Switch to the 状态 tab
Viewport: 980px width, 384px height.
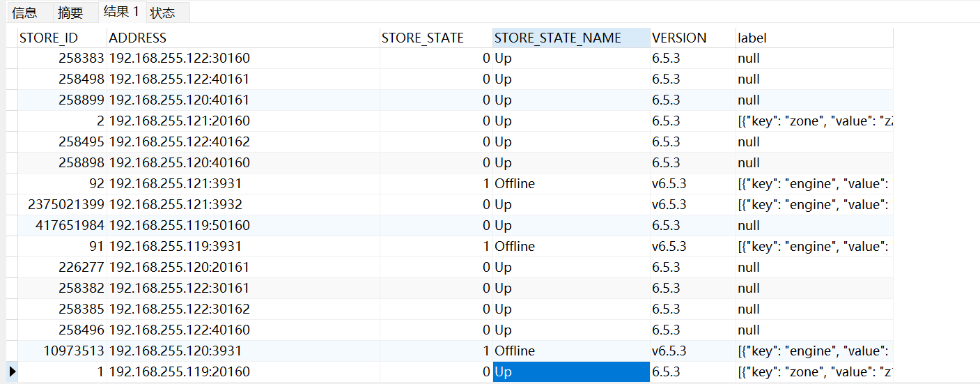click(163, 13)
